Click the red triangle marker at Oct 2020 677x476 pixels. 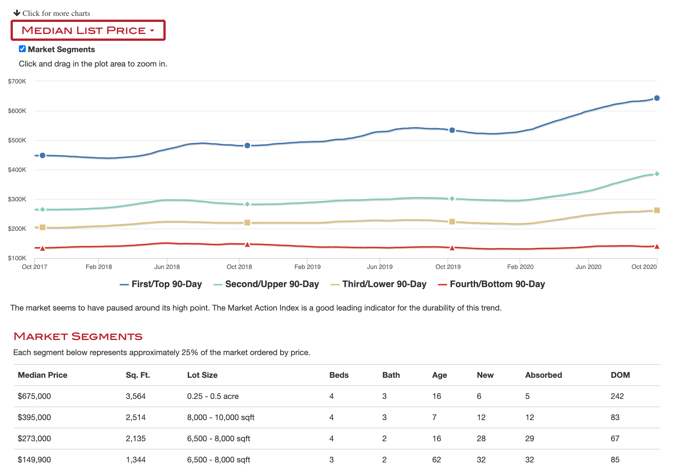(x=657, y=247)
